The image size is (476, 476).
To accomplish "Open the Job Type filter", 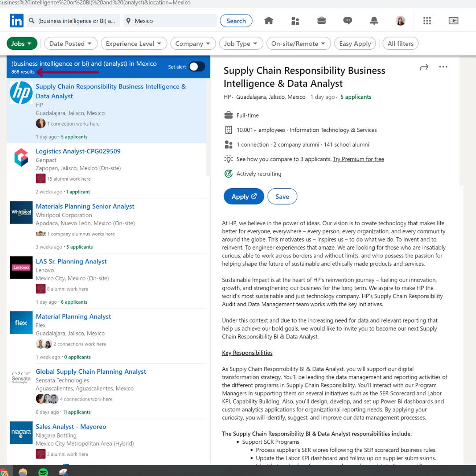I will tap(241, 43).
